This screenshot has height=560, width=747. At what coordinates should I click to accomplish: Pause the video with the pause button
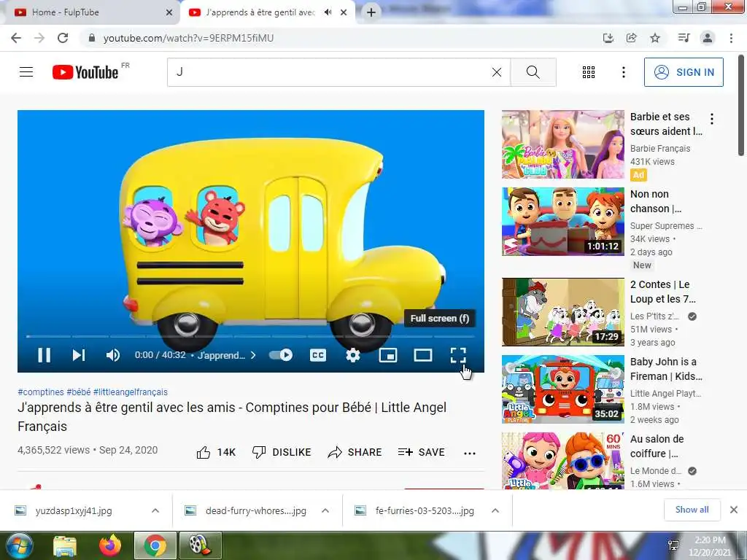click(x=44, y=355)
